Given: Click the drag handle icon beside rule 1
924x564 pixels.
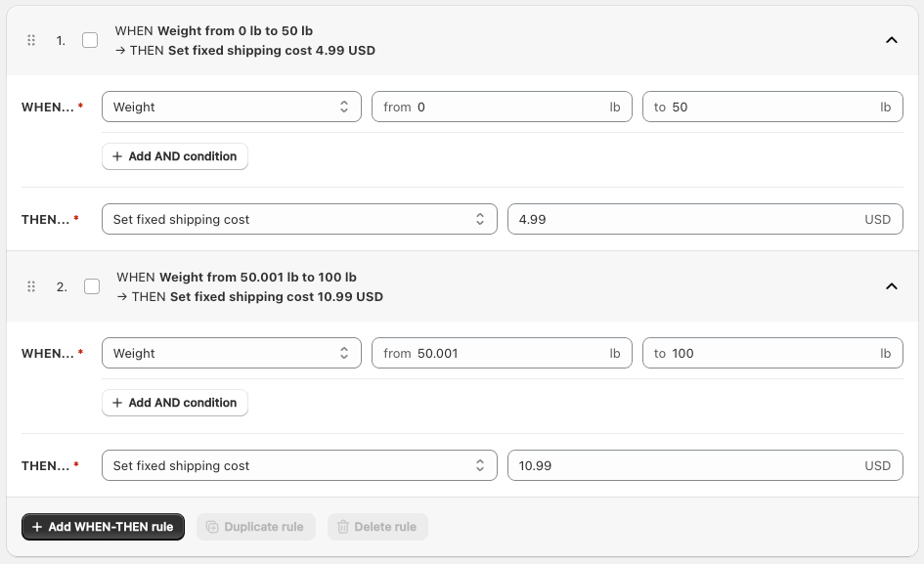Looking at the screenshot, I should 30,40.
